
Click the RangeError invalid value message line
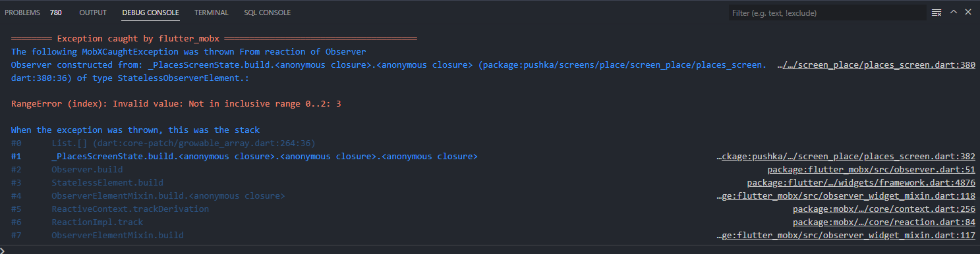(x=176, y=104)
